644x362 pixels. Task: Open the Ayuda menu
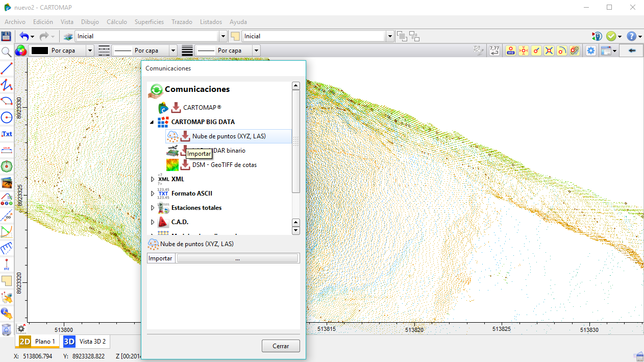[x=238, y=22]
